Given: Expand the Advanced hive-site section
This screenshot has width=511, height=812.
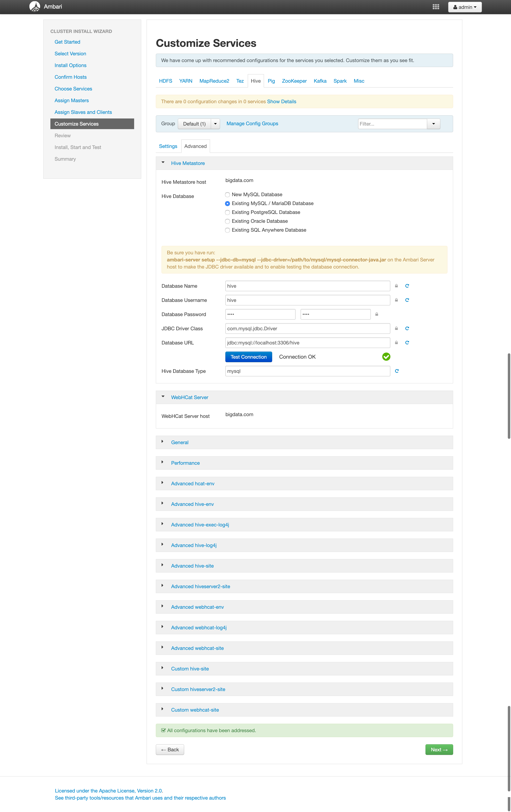Looking at the screenshot, I should coord(192,565).
